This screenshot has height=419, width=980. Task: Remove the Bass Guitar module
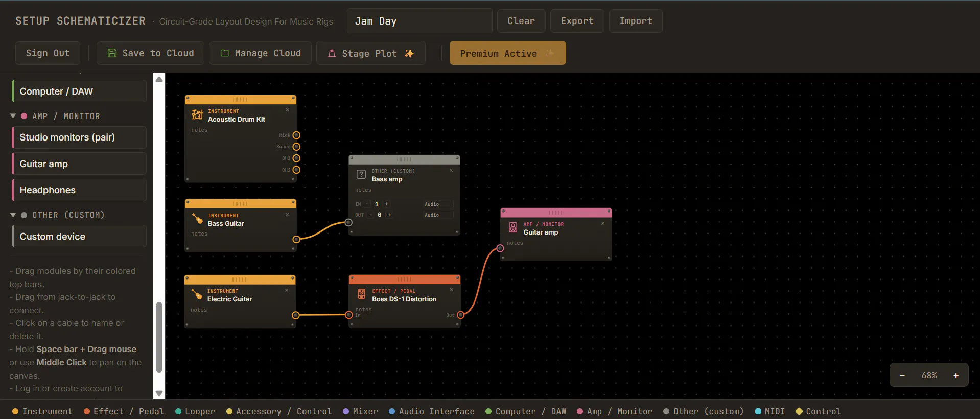pos(288,215)
